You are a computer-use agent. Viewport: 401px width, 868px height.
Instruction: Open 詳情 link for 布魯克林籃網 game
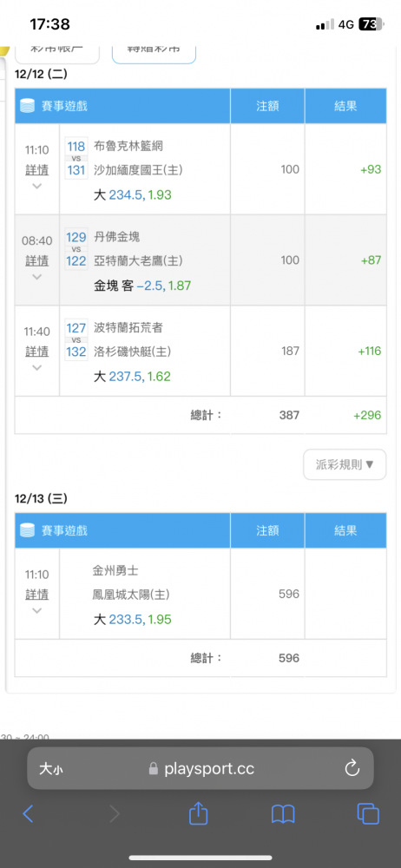click(37, 169)
